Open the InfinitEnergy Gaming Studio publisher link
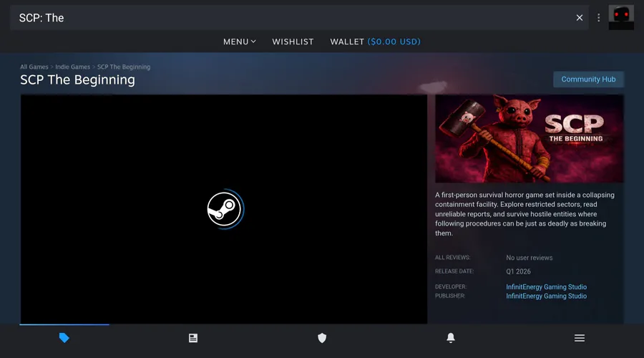Screen dimensions: 644x358 pos(546,296)
